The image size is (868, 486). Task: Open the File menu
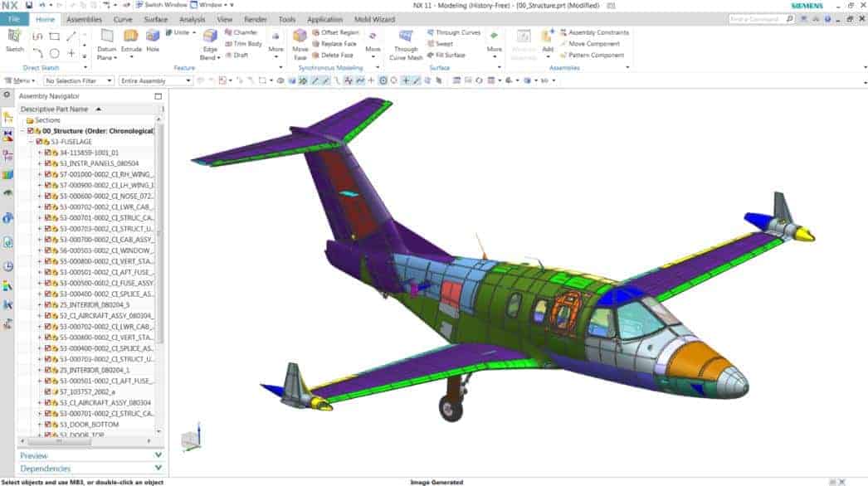click(x=14, y=19)
